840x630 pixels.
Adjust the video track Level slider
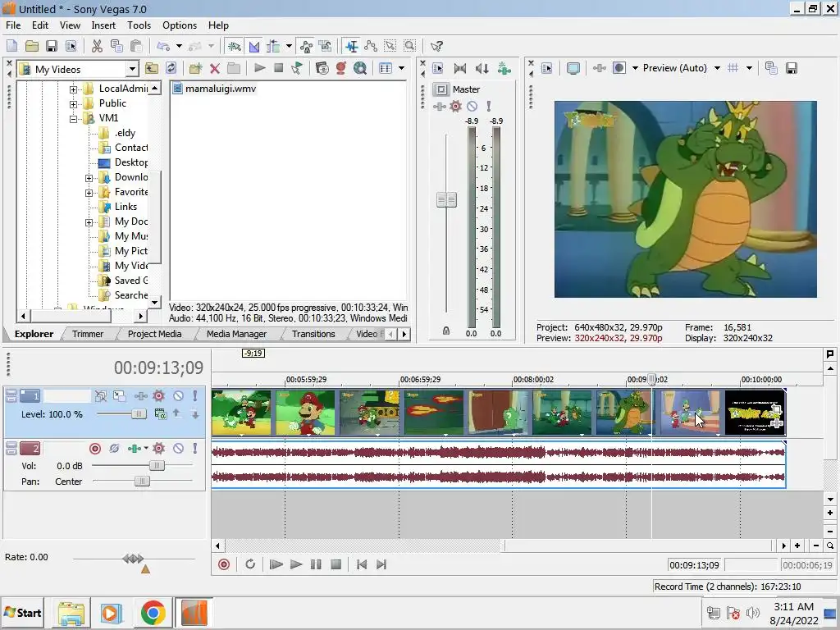pyautogui.click(x=139, y=414)
